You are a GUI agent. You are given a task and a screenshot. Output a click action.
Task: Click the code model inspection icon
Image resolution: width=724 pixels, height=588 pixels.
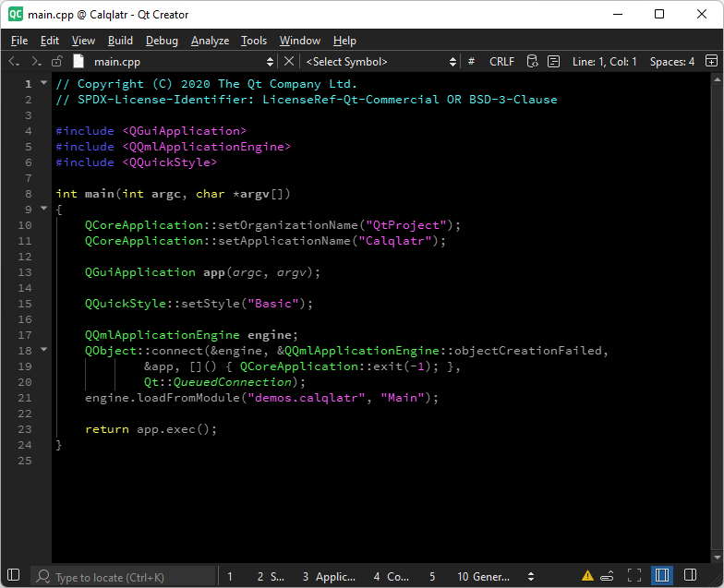click(532, 61)
